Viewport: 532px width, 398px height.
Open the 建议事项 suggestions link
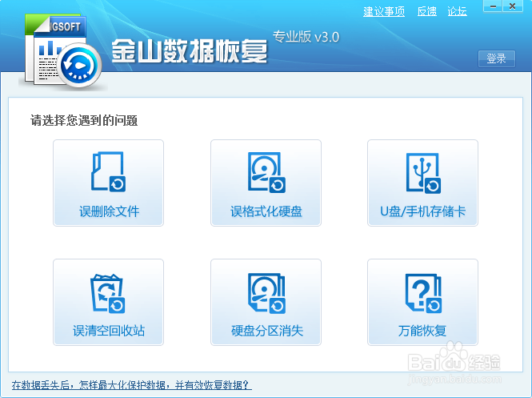coord(384,11)
